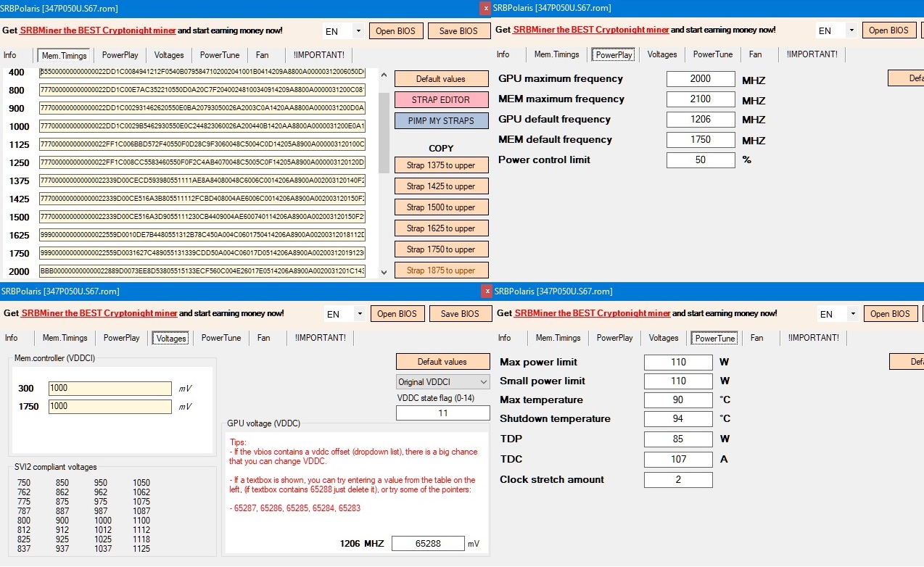
Task: Click GPU default frequency field
Action: coord(701,120)
